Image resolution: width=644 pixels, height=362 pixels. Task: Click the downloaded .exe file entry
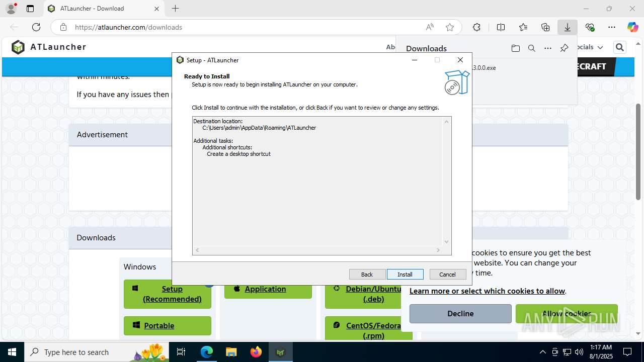point(484,67)
